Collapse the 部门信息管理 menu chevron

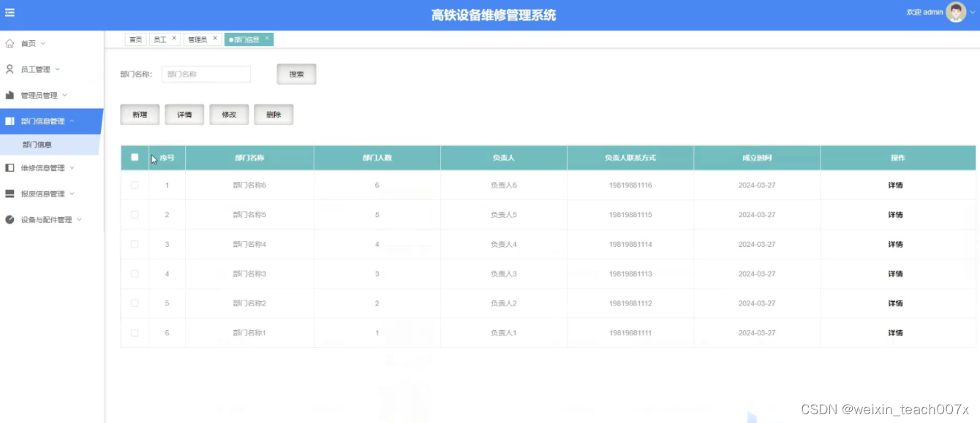click(72, 121)
